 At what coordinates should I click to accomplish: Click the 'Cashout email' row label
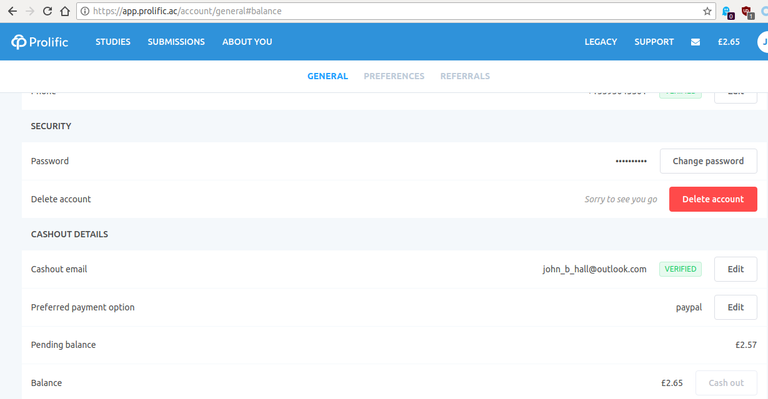[x=59, y=269]
